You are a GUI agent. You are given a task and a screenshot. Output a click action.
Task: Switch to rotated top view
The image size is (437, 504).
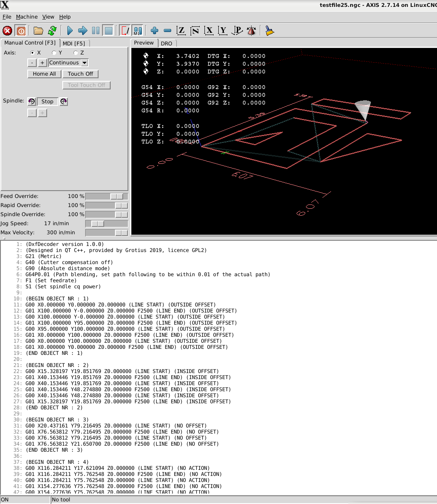pyautogui.click(x=195, y=31)
